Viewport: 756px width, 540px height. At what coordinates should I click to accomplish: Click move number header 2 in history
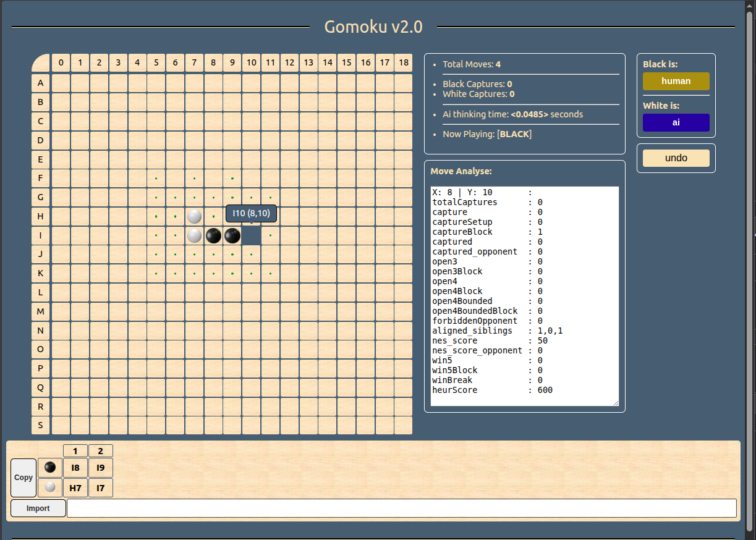pos(100,450)
